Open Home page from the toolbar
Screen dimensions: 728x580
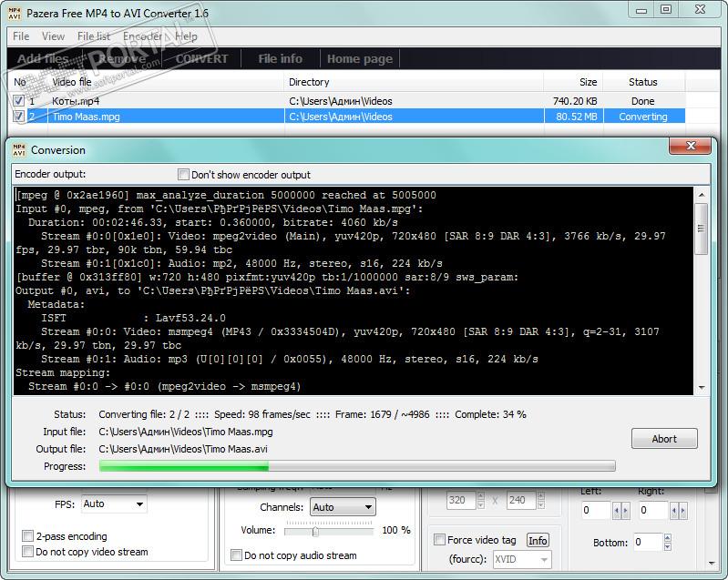point(360,58)
